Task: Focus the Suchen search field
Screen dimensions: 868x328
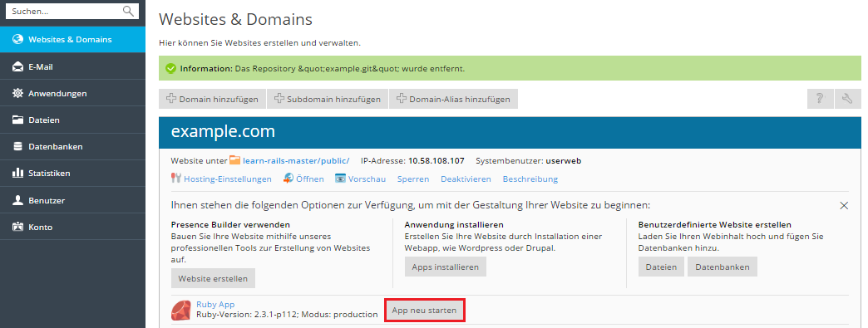Action: [64, 11]
